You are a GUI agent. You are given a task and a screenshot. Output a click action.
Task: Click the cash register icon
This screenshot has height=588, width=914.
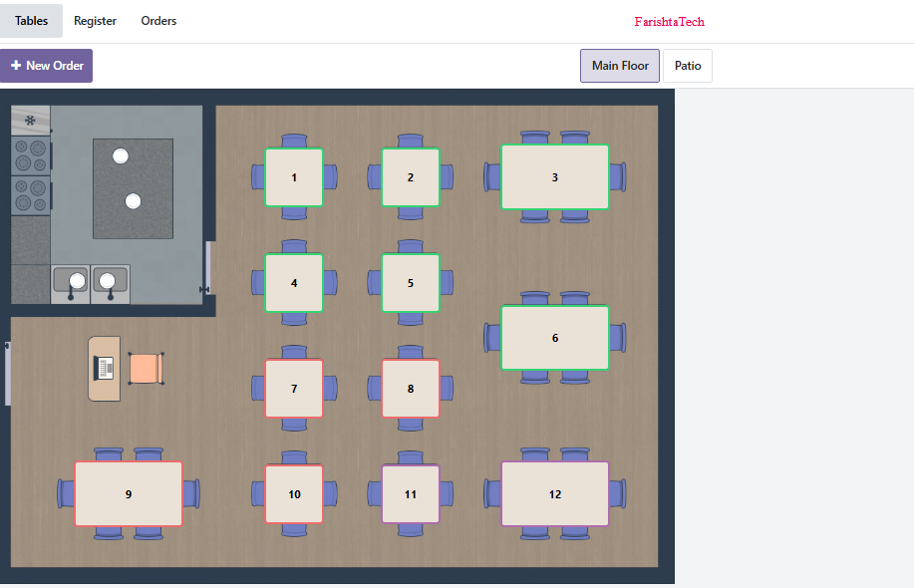[104, 368]
